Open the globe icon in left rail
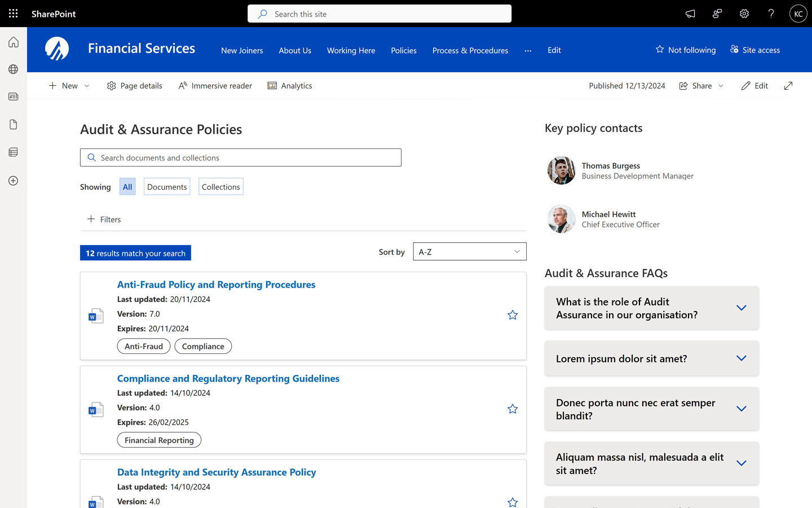The width and height of the screenshot is (812, 508). pyautogui.click(x=14, y=69)
